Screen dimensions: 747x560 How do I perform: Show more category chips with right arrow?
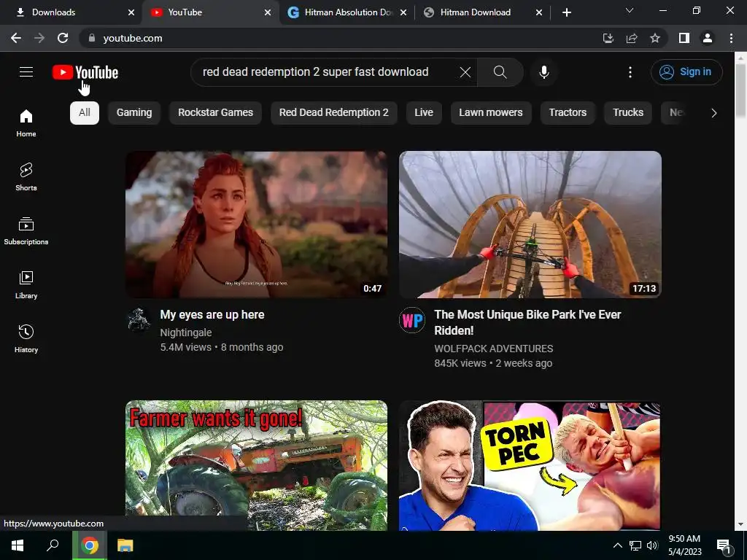pos(713,113)
